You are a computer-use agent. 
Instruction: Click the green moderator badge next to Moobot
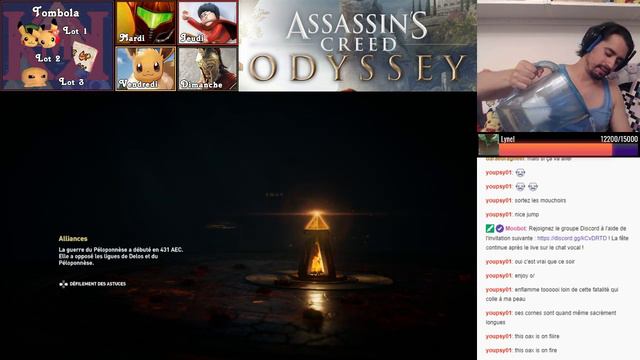point(490,229)
